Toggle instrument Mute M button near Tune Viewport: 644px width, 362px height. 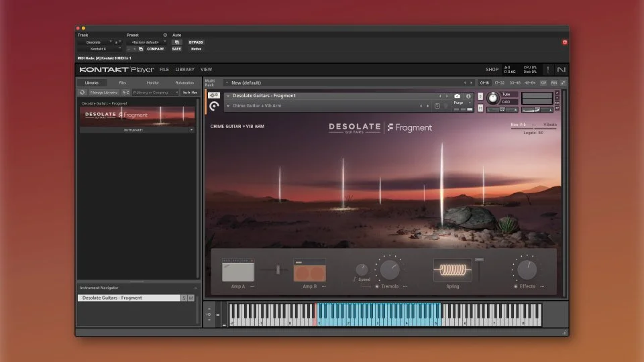(480, 108)
